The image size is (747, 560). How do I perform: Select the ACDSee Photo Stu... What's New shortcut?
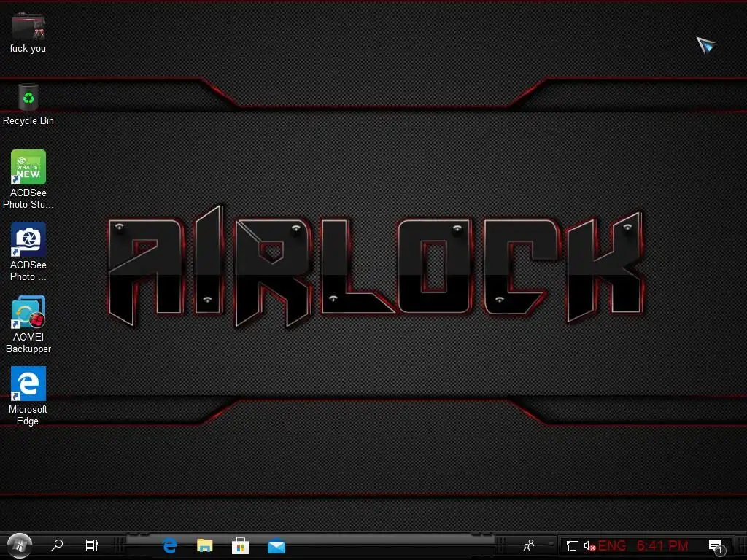[x=28, y=167]
